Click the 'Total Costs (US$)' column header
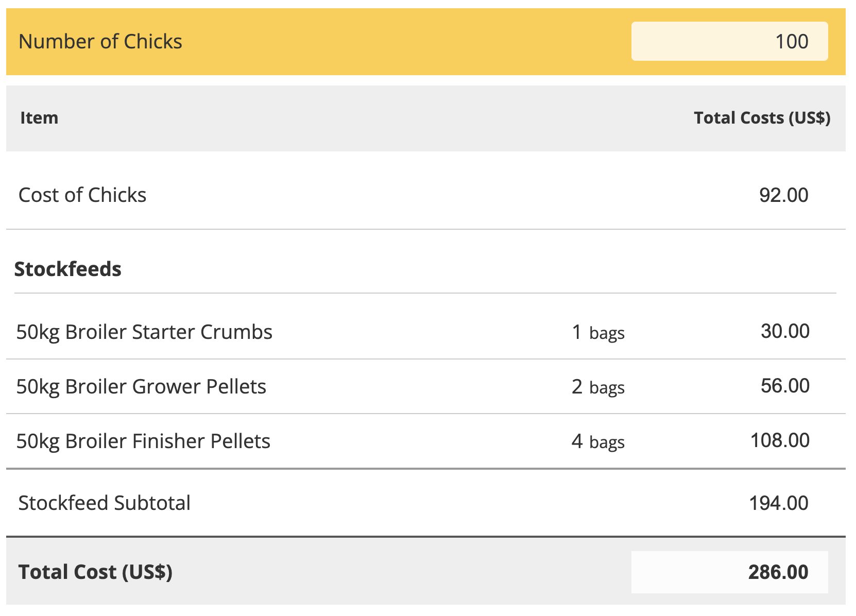This screenshot has width=856, height=616. point(762,118)
